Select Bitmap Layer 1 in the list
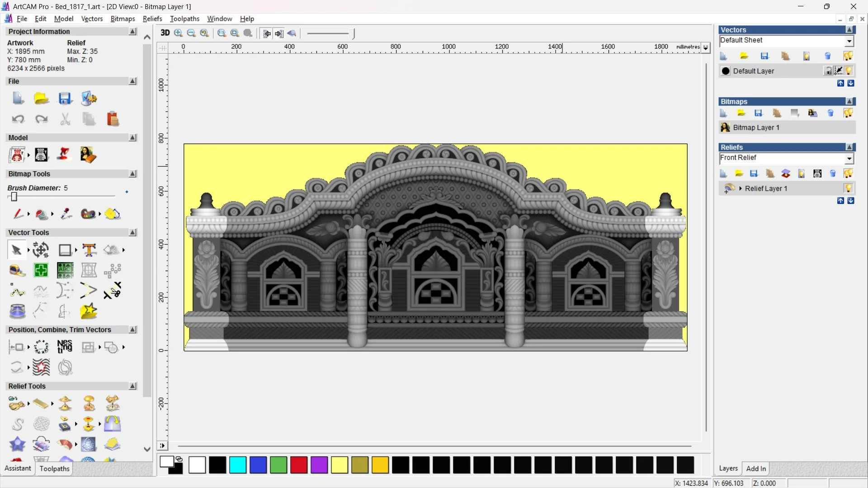 click(756, 128)
